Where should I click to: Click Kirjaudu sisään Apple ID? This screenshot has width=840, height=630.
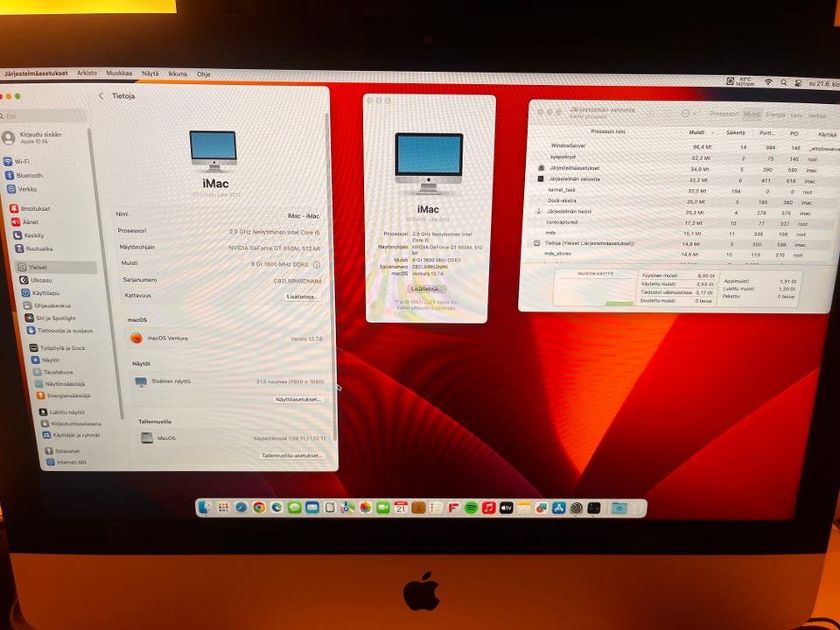[34, 137]
